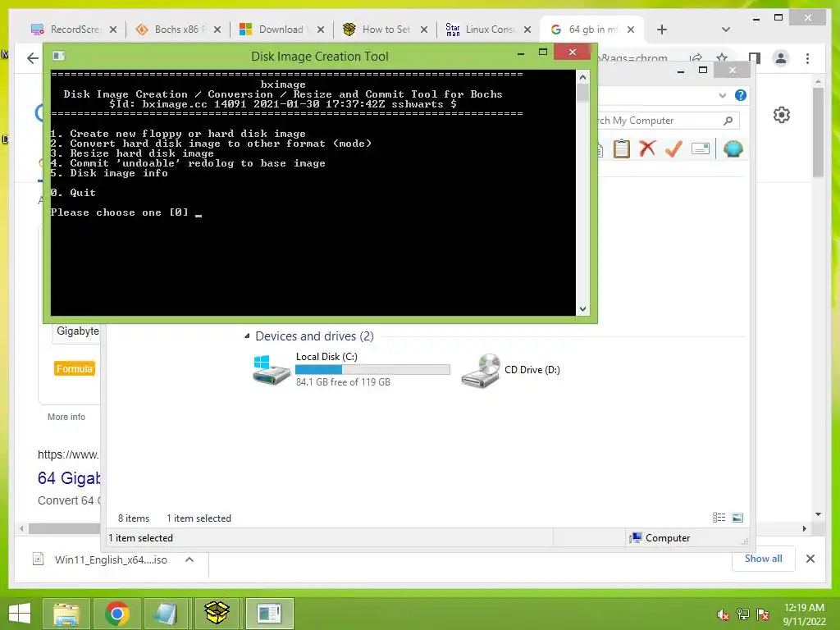Screen dimensions: 840x630
Task: Dismiss the Chrome downloads bar
Action: click(x=810, y=558)
